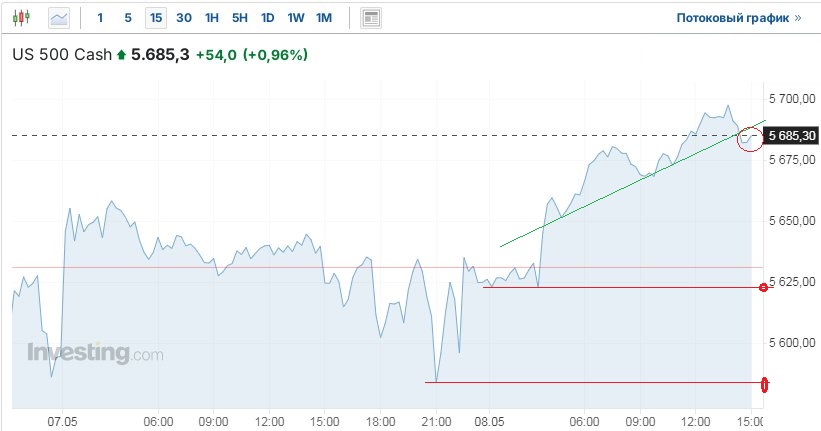821x431 pixels.
Task: Select the 1 minute timeframe
Action: click(100, 18)
